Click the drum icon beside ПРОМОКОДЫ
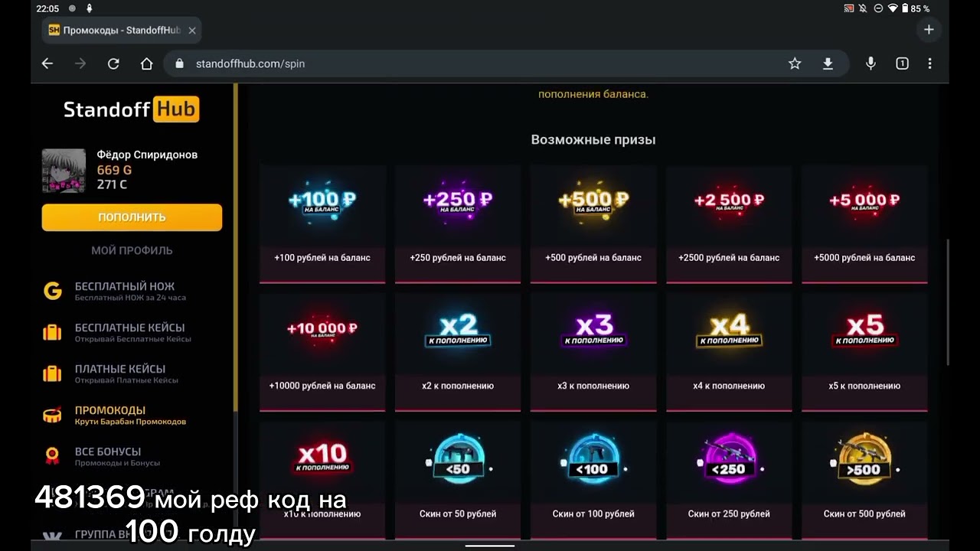This screenshot has height=551, width=980. point(52,415)
